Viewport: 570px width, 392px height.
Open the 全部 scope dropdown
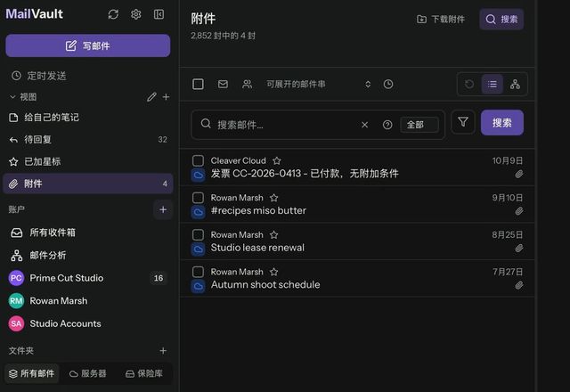[x=419, y=125]
